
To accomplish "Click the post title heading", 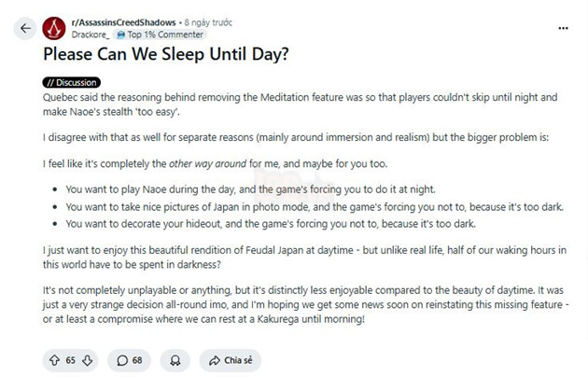I will [x=166, y=56].
